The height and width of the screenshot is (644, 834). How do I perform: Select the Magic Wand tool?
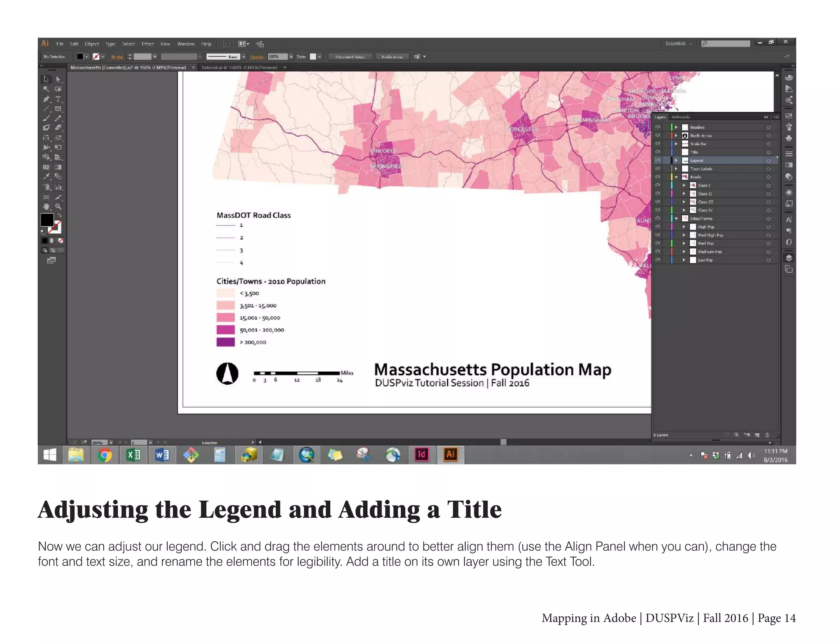click(46, 89)
